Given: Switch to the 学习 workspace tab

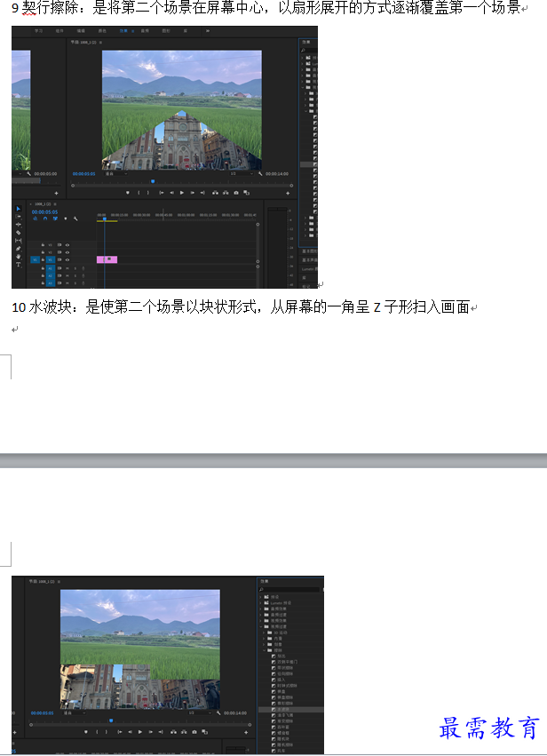Looking at the screenshot, I should pyautogui.click(x=38, y=31).
